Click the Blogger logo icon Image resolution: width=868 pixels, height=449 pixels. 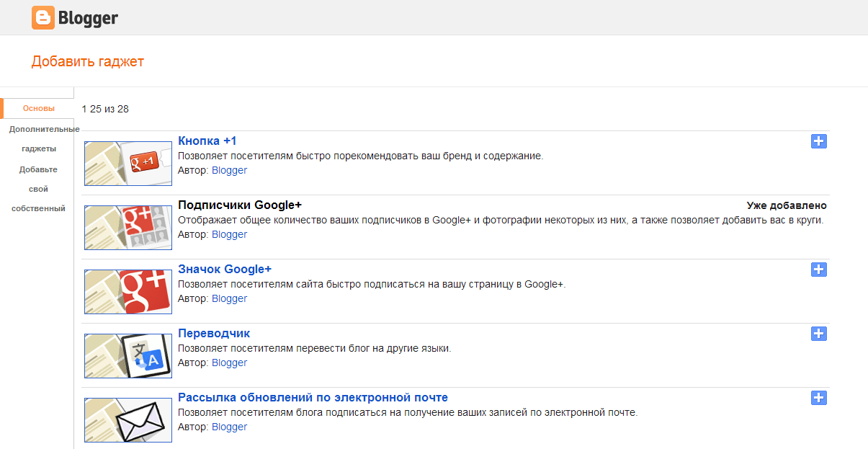pyautogui.click(x=42, y=18)
